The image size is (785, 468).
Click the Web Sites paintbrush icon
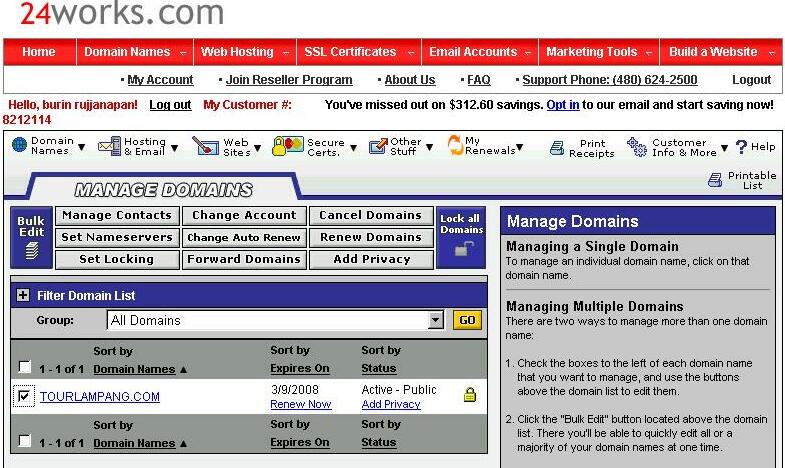tap(205, 146)
